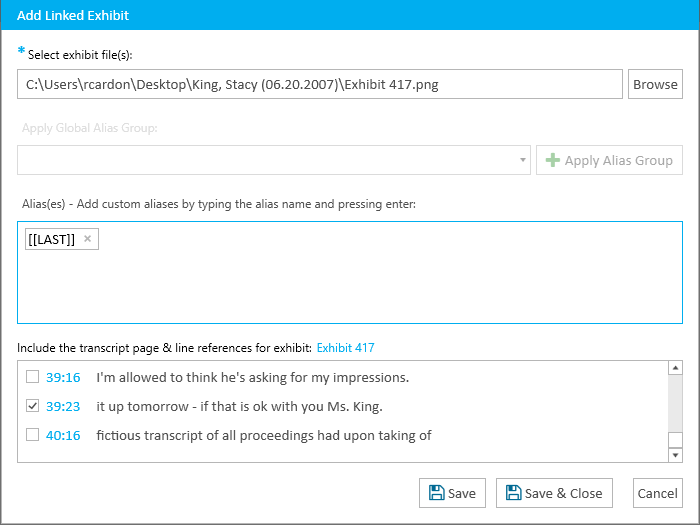Click the floppy disk icon on Save
The image size is (700, 525).
click(436, 493)
